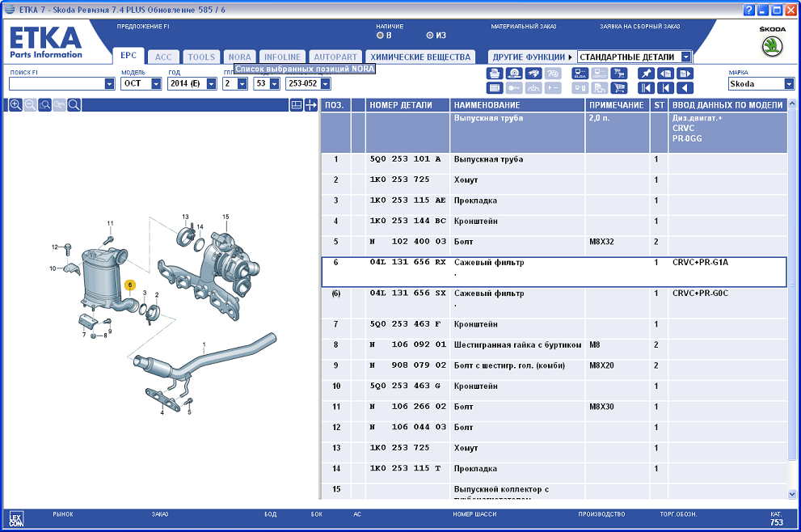801x532 pixels.
Task: Click the LexCom logo in status bar
Action: (x=16, y=519)
